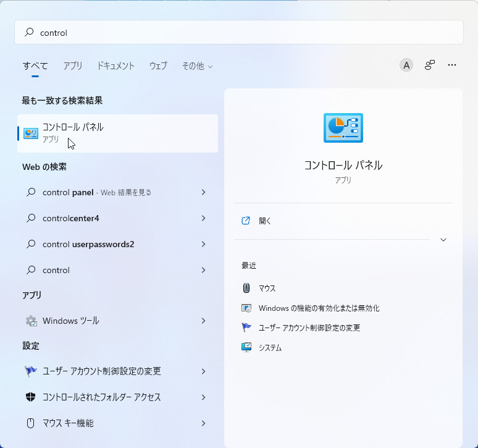Image resolution: width=478 pixels, height=448 pixels.
Task: Click search icon beside controlcenter4
Action: pyautogui.click(x=31, y=218)
